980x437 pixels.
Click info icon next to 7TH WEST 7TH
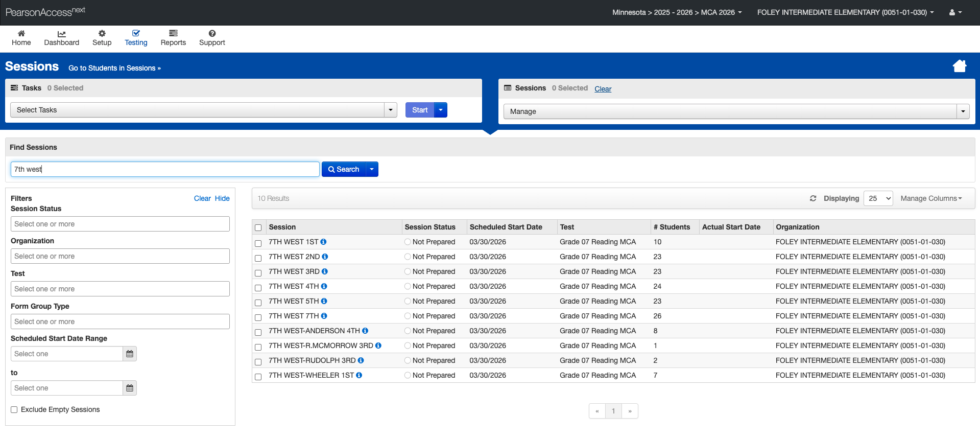click(x=324, y=316)
